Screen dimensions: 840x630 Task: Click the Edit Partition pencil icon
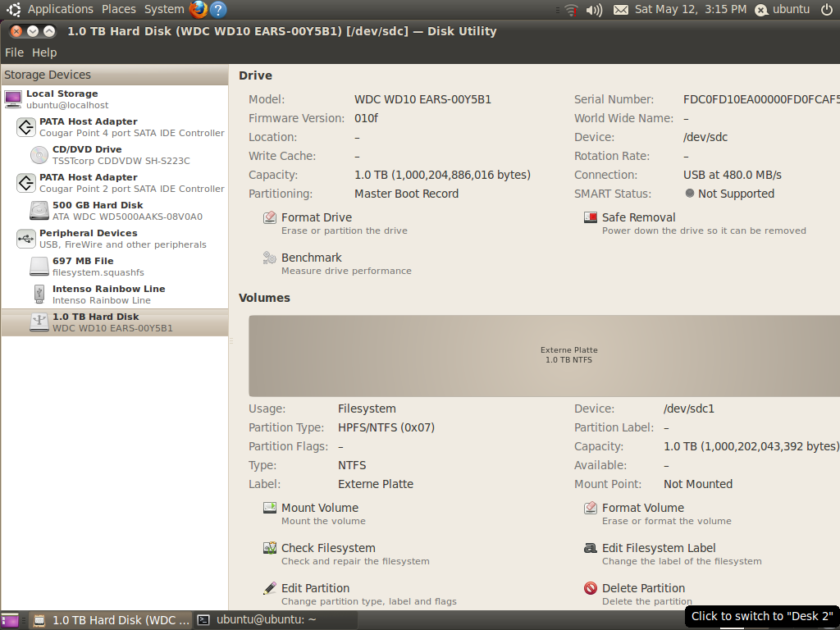(269, 588)
